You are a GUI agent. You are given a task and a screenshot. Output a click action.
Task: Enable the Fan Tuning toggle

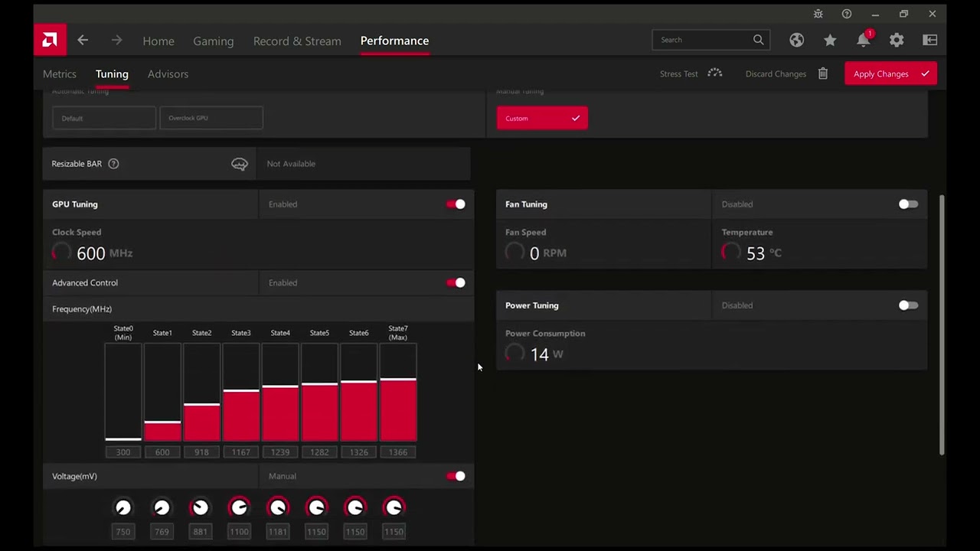tap(908, 204)
